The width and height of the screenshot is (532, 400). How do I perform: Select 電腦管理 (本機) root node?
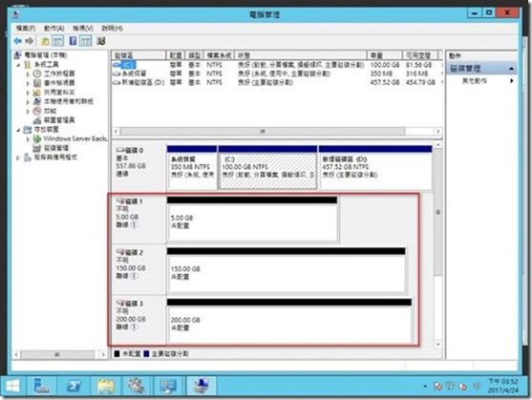[x=46, y=55]
